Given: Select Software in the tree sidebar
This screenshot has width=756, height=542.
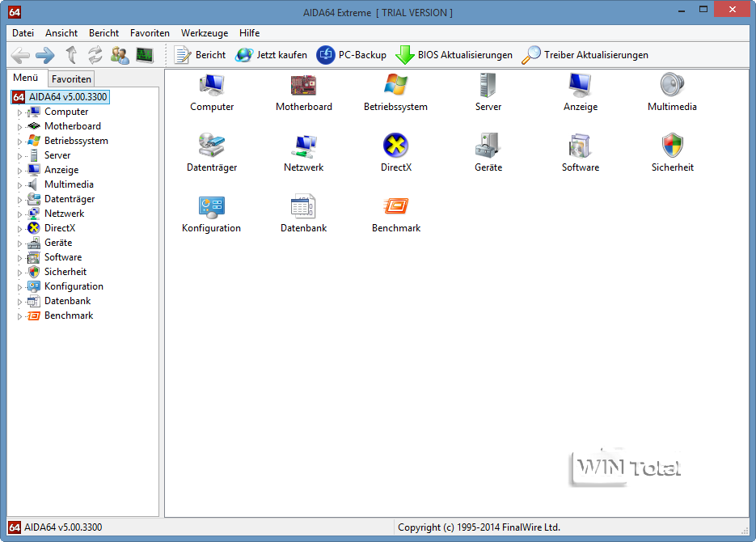Looking at the screenshot, I should pos(62,257).
